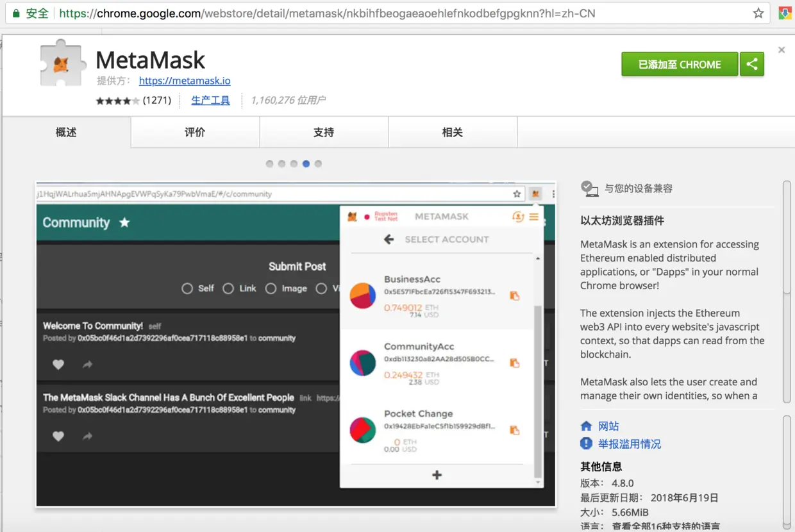Image resolution: width=795 pixels, height=532 pixels.
Task: Click the Community star icon
Action: [124, 222]
